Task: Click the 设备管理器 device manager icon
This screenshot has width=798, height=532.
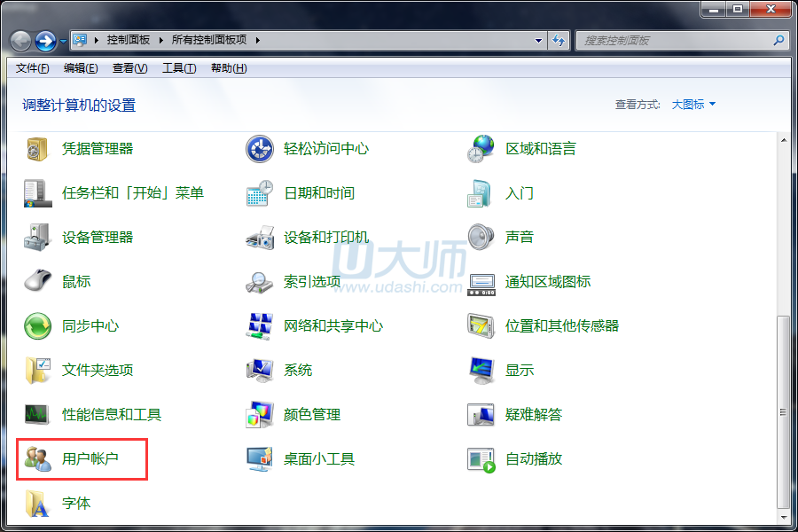Action: pyautogui.click(x=38, y=238)
